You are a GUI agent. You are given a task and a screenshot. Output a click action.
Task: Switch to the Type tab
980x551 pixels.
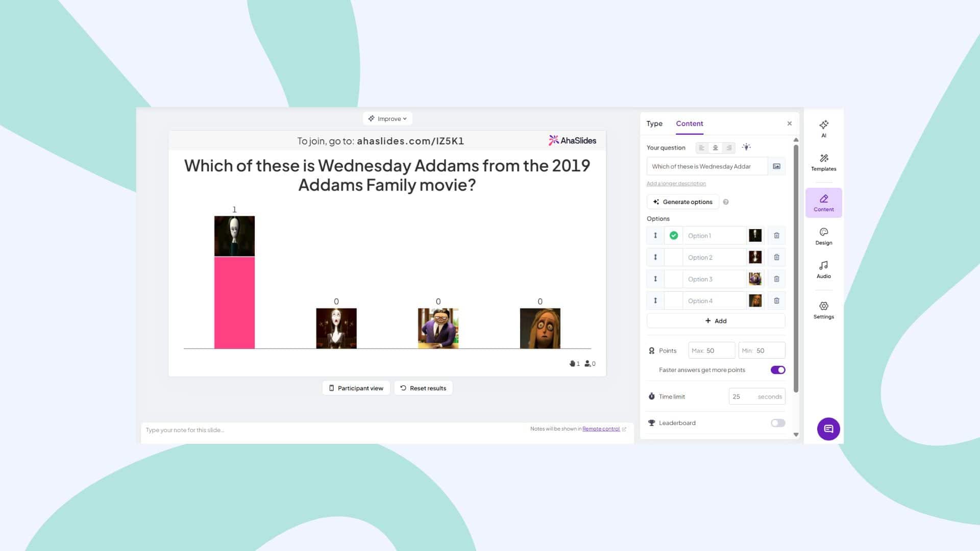coord(654,123)
